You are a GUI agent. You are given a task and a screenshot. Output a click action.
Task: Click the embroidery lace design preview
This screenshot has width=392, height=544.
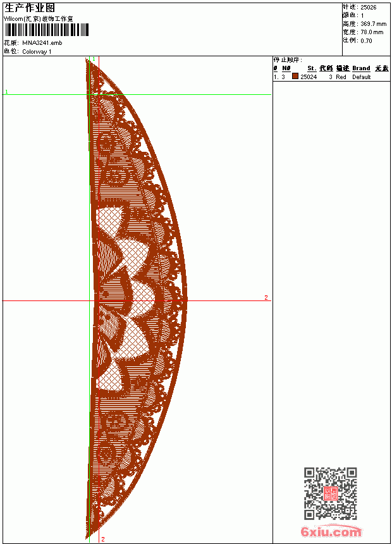[136, 299]
